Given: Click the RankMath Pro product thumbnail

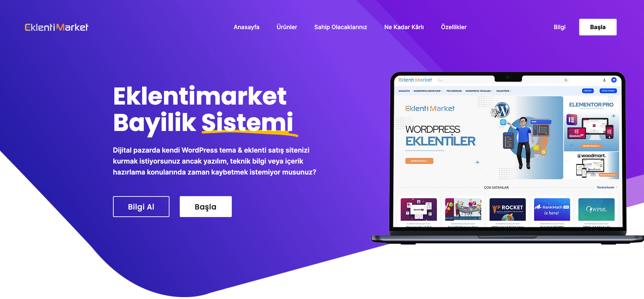Looking at the screenshot, I should tap(552, 210).
